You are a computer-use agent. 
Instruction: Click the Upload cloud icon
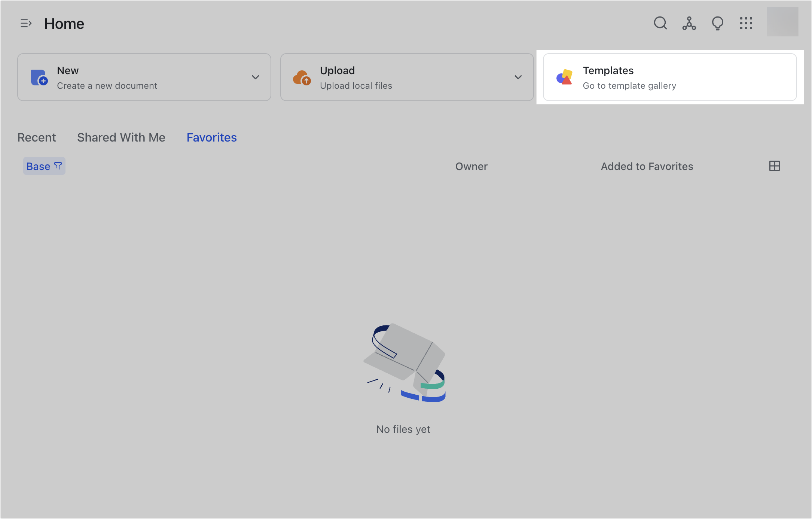click(x=302, y=78)
